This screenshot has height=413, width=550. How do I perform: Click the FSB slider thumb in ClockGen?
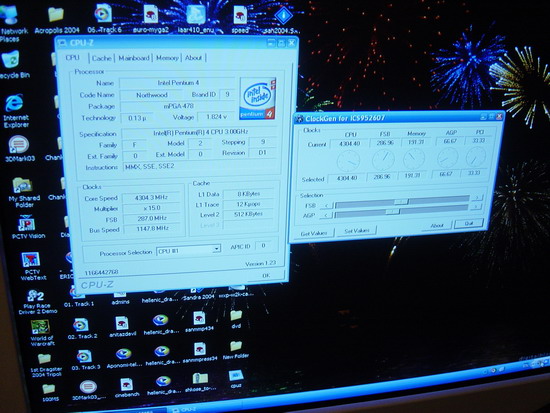coord(401,202)
